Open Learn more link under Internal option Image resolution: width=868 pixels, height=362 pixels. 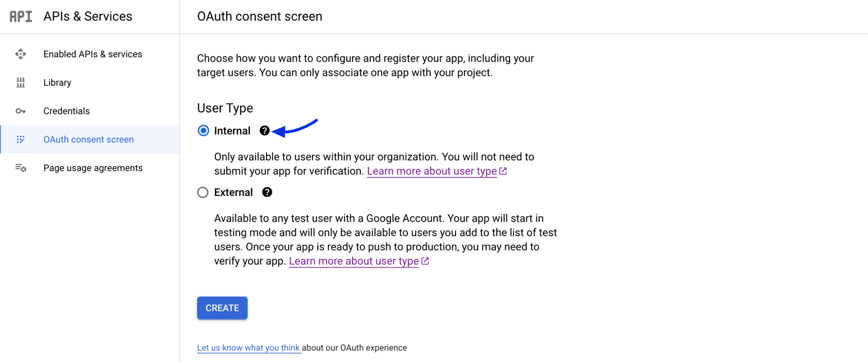click(x=432, y=171)
